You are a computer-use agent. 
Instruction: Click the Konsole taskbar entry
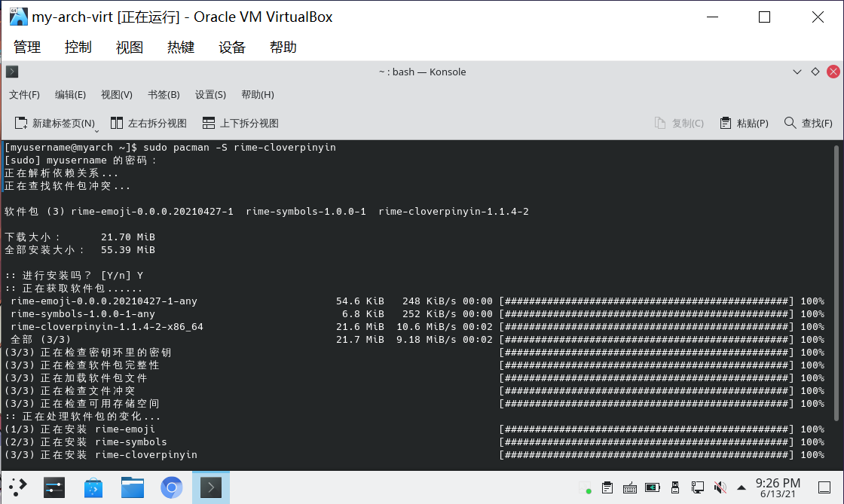tap(210, 487)
